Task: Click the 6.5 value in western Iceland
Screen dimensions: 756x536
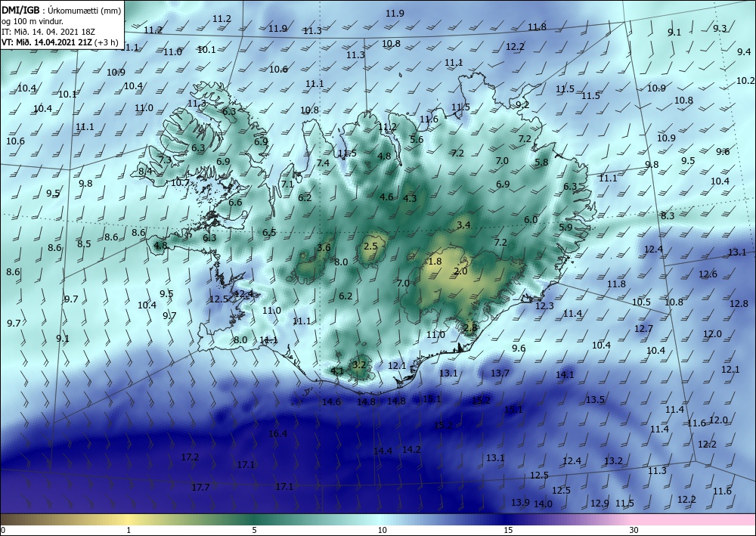Action: (270, 233)
